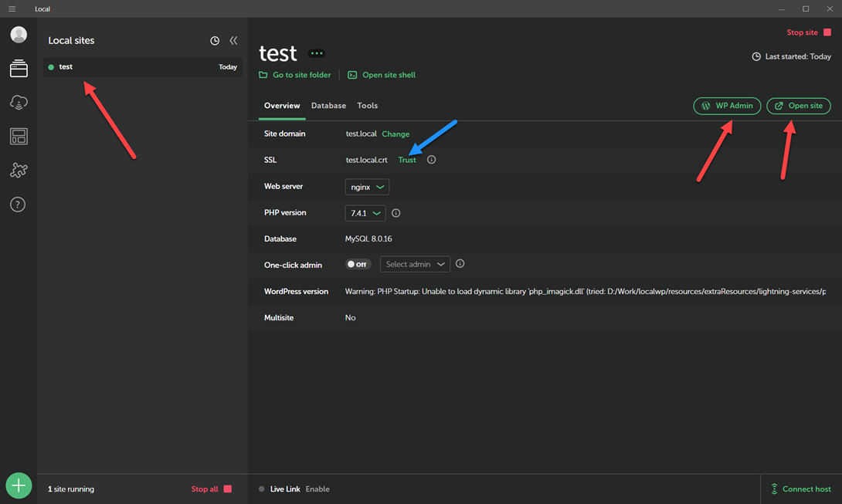The height and width of the screenshot is (504, 842).
Task: Open the user avatar profile icon
Action: pos(19,35)
